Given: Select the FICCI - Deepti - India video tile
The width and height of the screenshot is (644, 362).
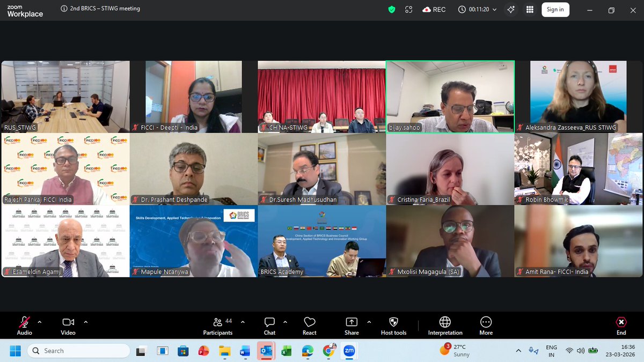Looking at the screenshot, I should (x=193, y=97).
